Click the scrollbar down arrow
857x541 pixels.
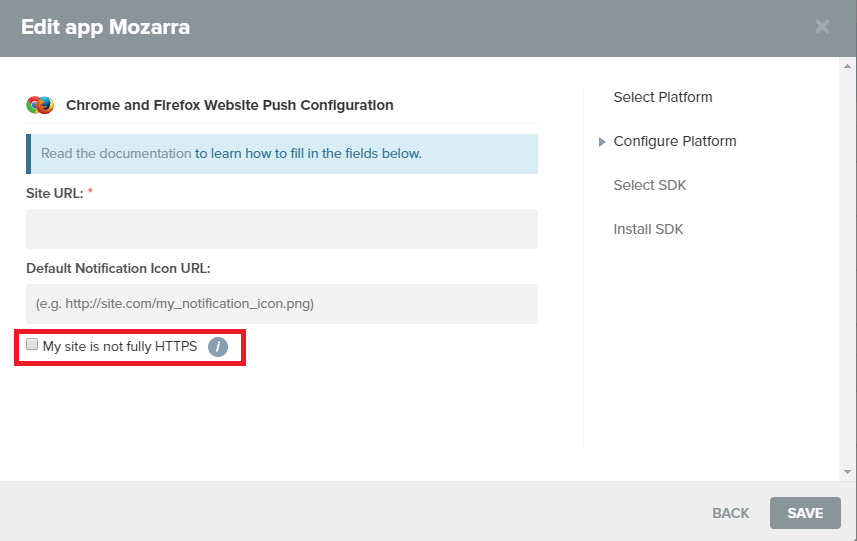click(x=847, y=472)
